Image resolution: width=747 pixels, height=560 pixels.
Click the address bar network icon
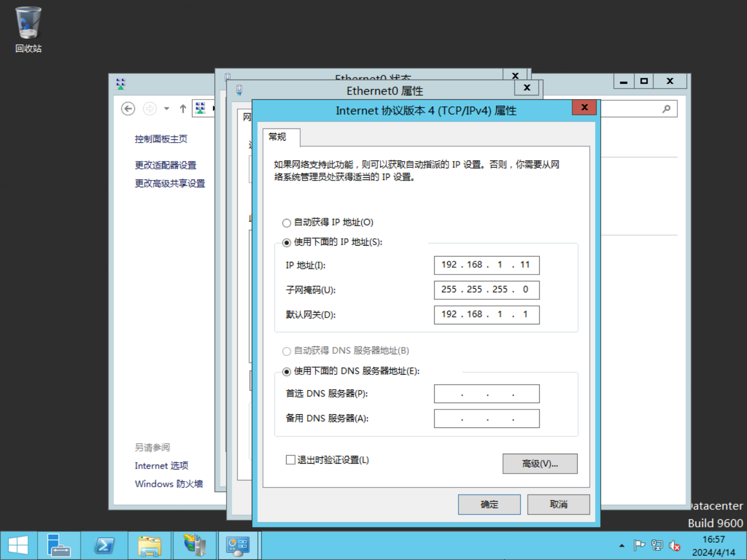[200, 108]
